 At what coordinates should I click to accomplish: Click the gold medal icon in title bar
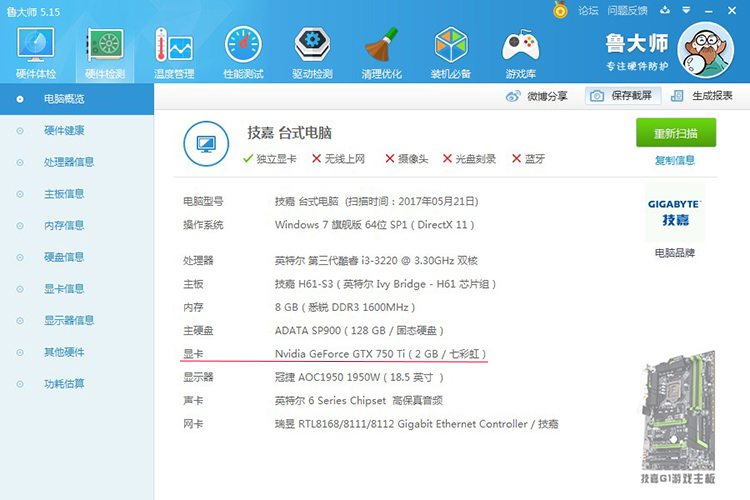[560, 10]
